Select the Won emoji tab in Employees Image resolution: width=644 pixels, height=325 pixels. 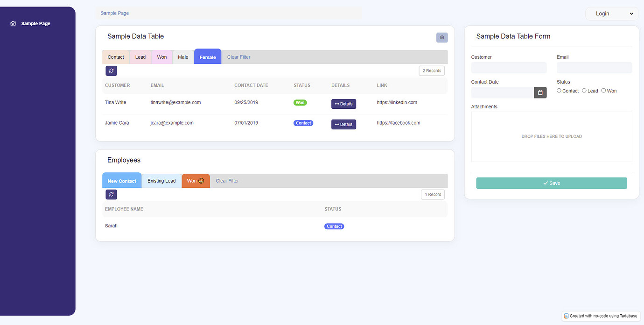[x=196, y=181]
